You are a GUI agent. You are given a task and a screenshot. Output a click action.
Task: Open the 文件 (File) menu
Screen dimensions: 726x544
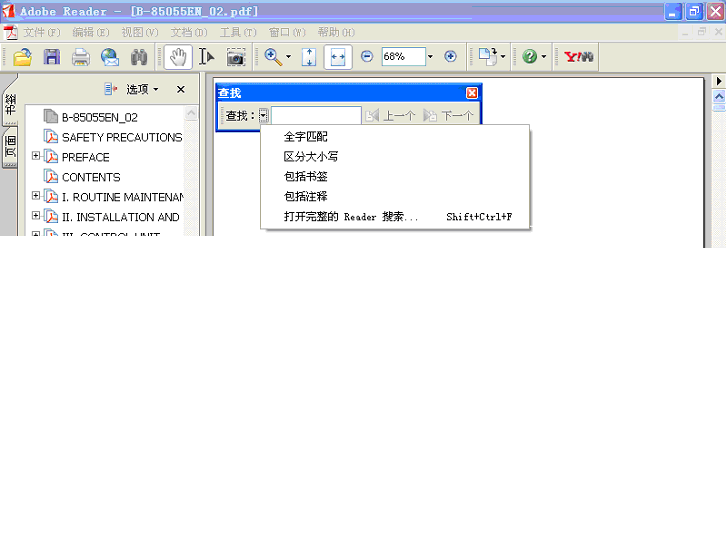[41, 32]
